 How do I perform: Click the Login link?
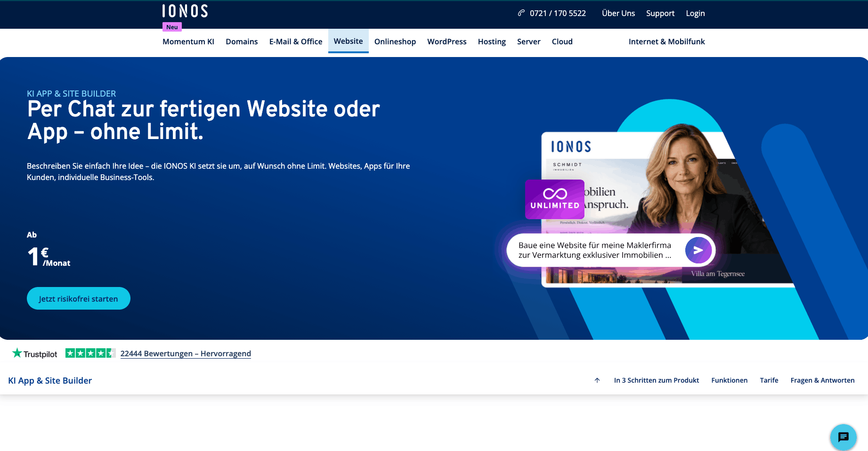click(695, 13)
